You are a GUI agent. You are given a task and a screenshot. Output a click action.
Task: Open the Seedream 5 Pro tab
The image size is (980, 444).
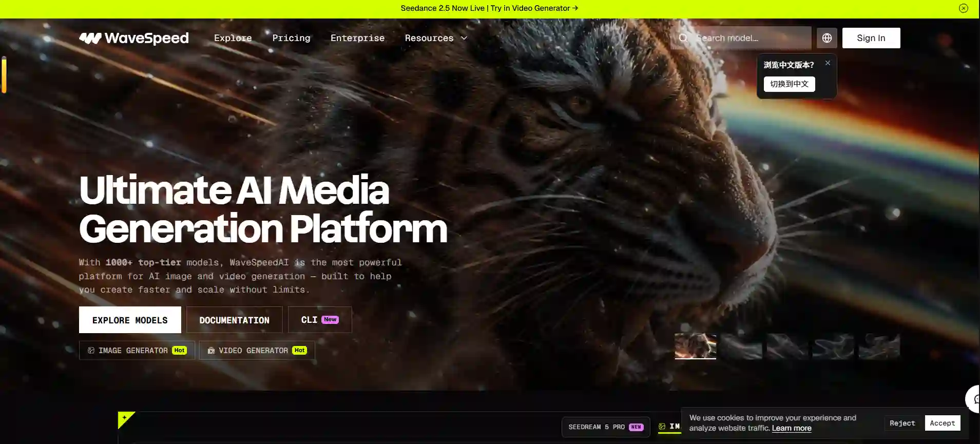(606, 427)
